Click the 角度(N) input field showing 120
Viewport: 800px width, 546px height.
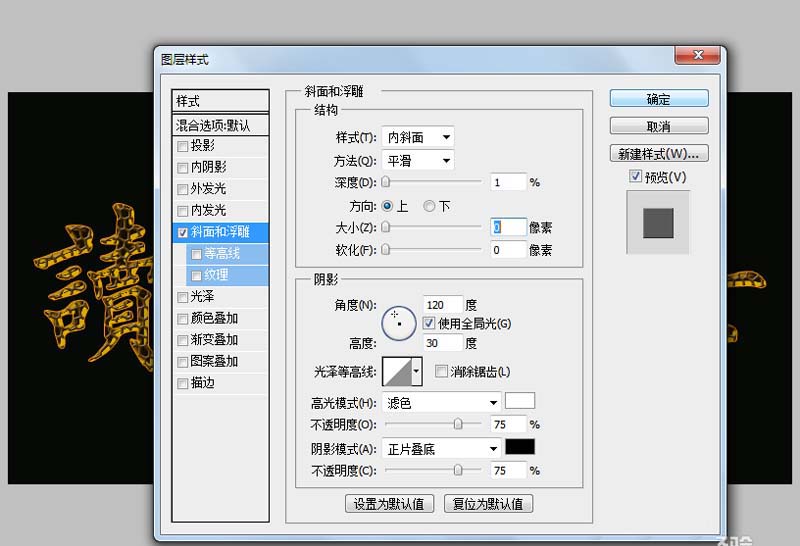point(443,305)
